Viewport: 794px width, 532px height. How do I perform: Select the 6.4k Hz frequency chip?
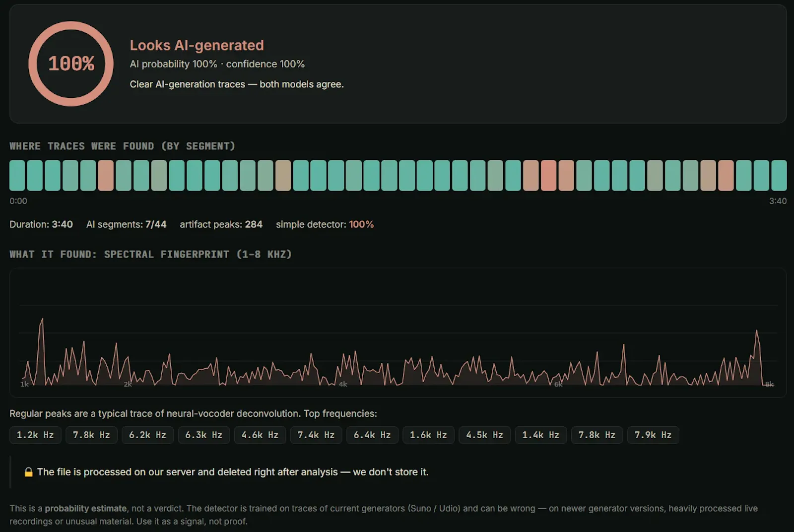(x=372, y=435)
